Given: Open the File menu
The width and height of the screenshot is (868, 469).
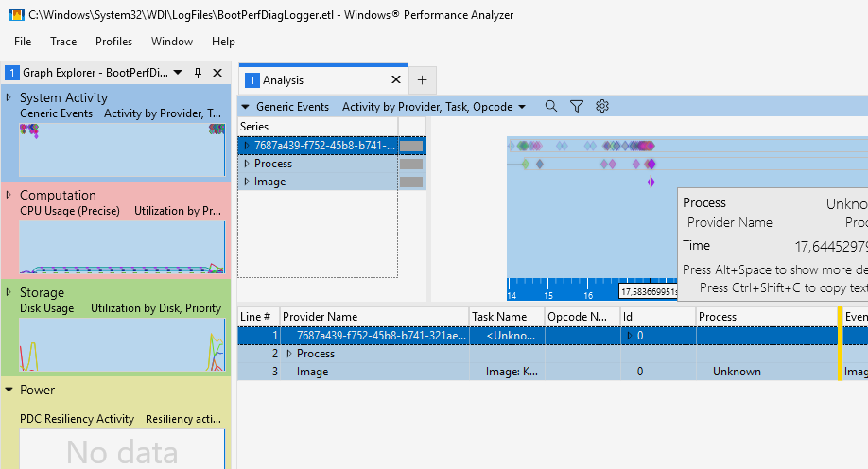Looking at the screenshot, I should tap(23, 42).
